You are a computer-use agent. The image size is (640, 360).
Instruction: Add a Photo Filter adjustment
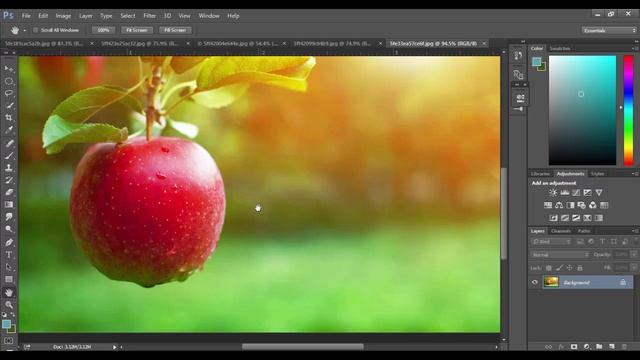(x=582, y=205)
